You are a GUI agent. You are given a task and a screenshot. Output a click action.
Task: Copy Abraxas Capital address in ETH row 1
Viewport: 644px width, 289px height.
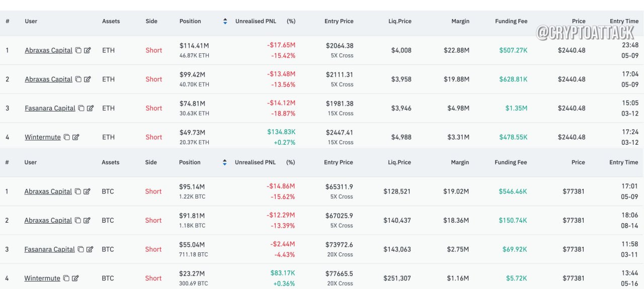tap(78, 50)
